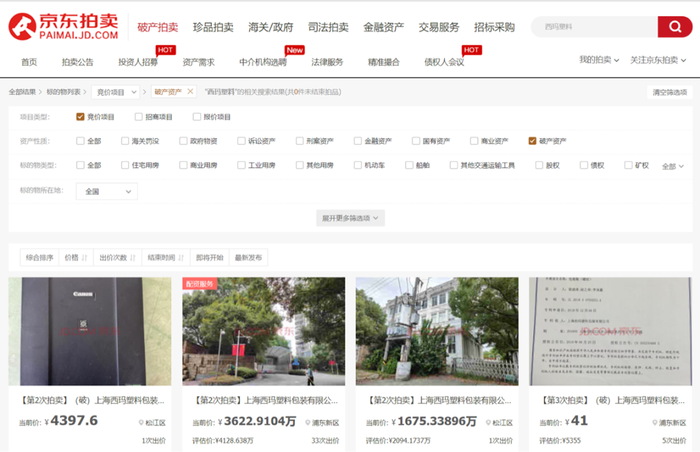
Task: Open the 金融资产 top tab
Action: 383,27
